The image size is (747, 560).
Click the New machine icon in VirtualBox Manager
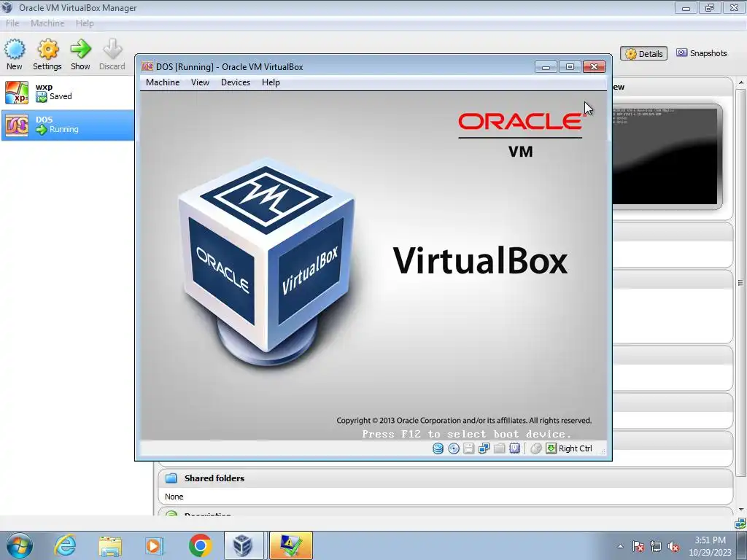15,49
